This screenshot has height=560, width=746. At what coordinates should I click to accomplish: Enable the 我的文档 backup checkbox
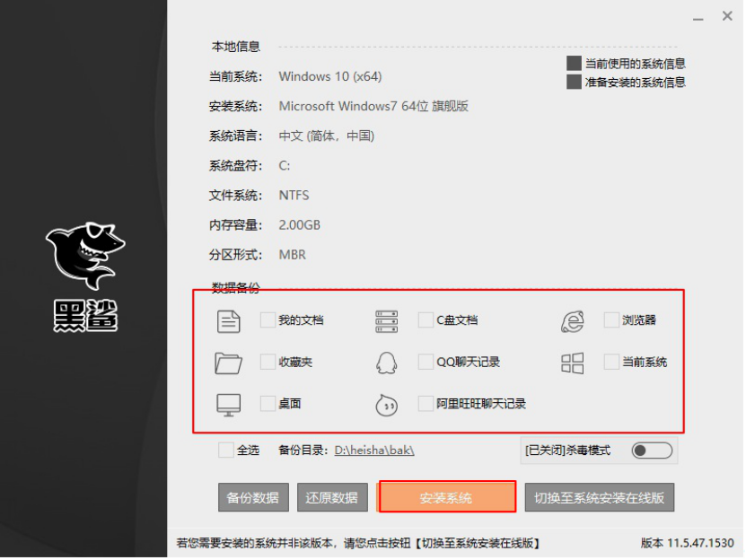pyautogui.click(x=268, y=320)
